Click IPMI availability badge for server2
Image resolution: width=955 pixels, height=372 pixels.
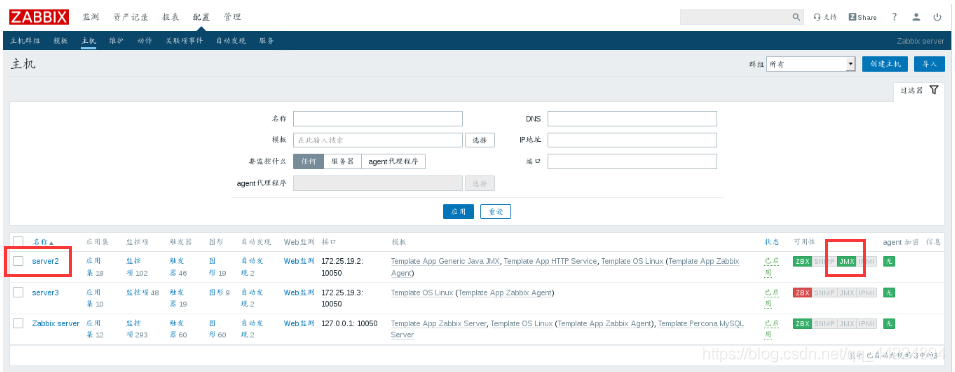tap(867, 261)
